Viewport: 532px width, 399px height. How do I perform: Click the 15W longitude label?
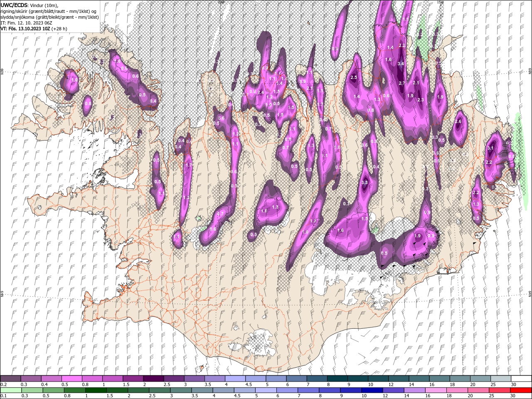[440, 2]
